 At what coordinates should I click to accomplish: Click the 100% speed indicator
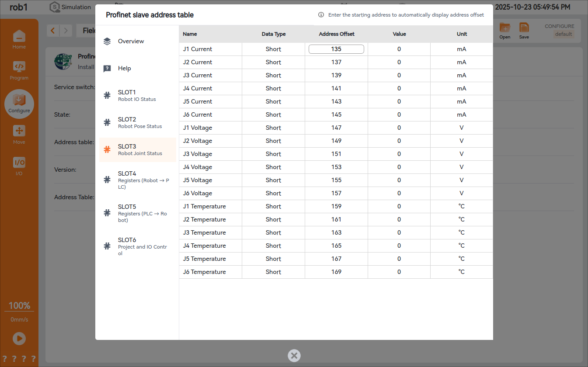coord(19,305)
